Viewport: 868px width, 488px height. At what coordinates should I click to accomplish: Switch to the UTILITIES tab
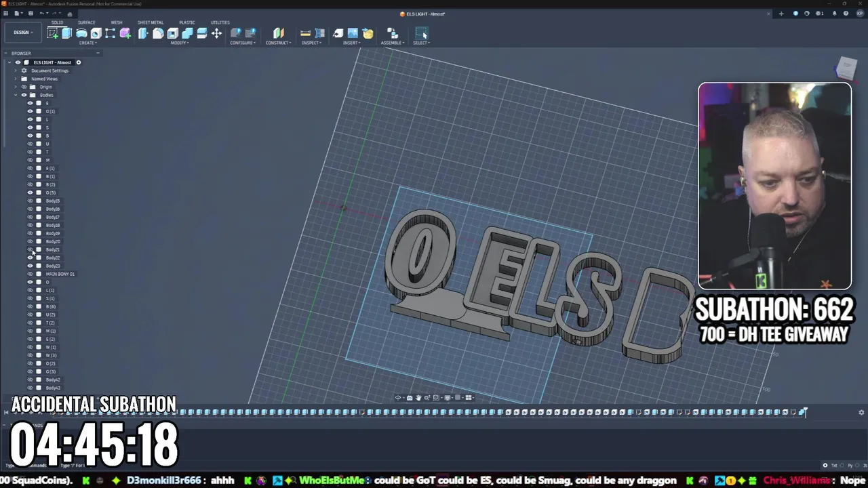pos(220,22)
